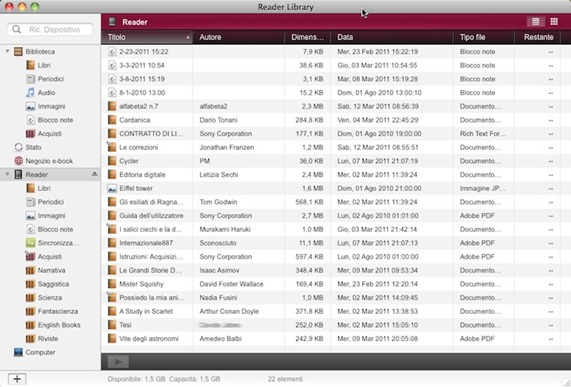Screen dimensions: 571x387
Task: Collapse the Reader tree section
Action: 7,174
